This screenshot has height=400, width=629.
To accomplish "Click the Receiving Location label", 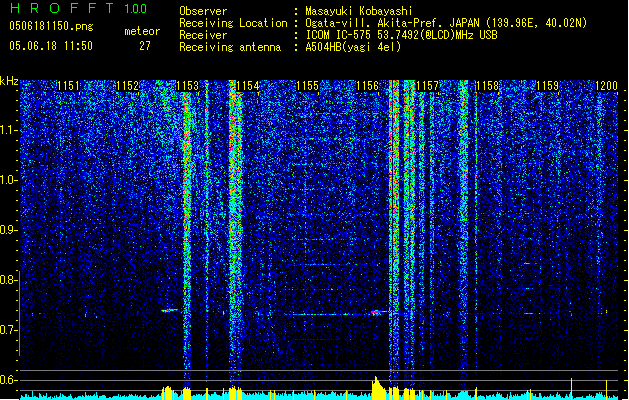I will 233,23.
